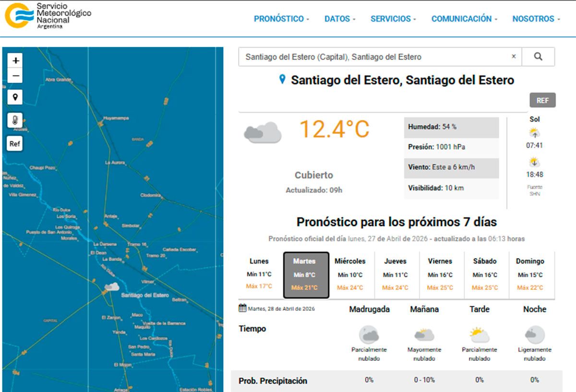Open the DATOS dropdown menu
The width and height of the screenshot is (576, 392).
click(340, 19)
